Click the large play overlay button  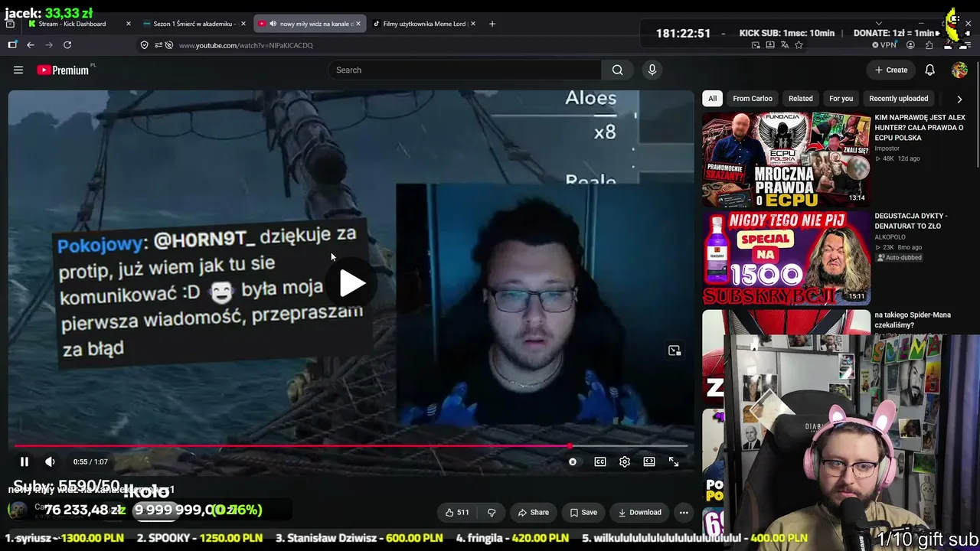point(352,283)
